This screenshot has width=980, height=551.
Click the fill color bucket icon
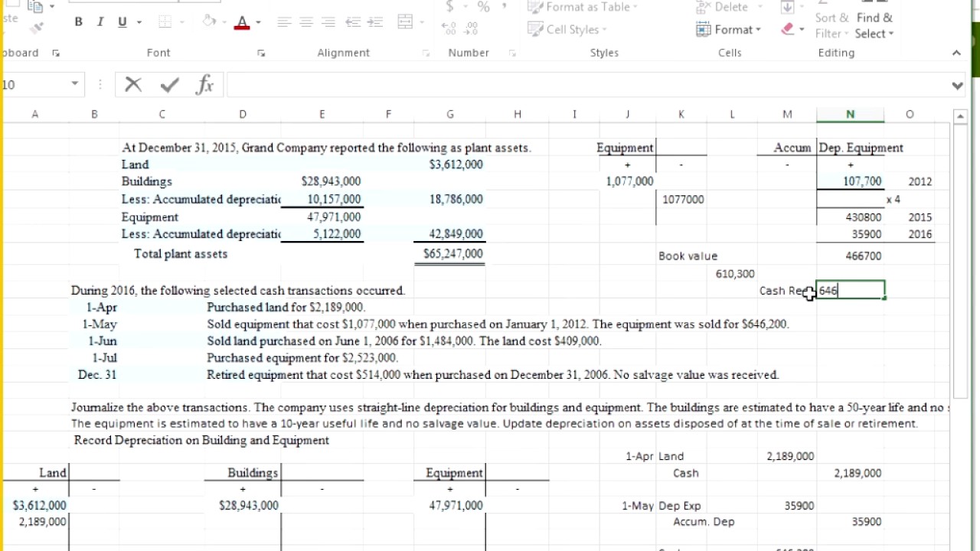click(209, 21)
